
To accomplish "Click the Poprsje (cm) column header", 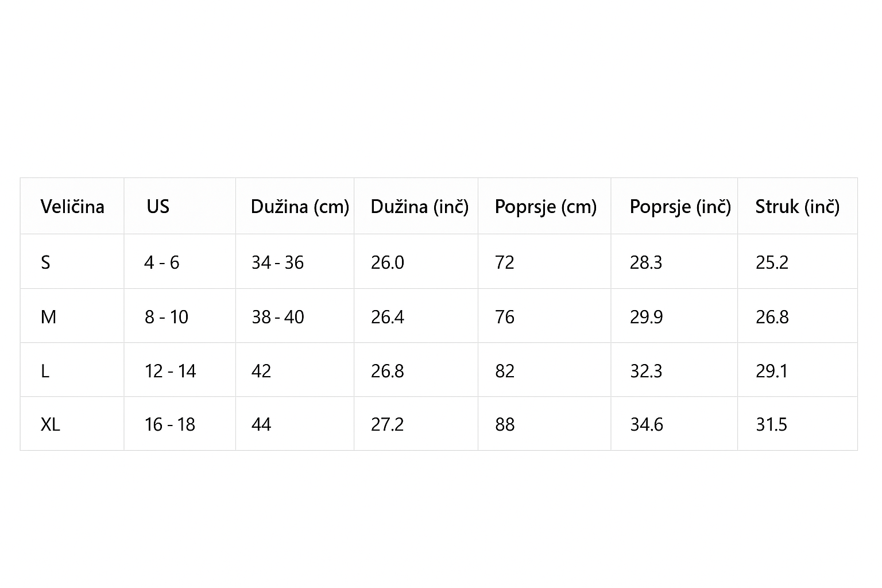I will click(x=546, y=207).
